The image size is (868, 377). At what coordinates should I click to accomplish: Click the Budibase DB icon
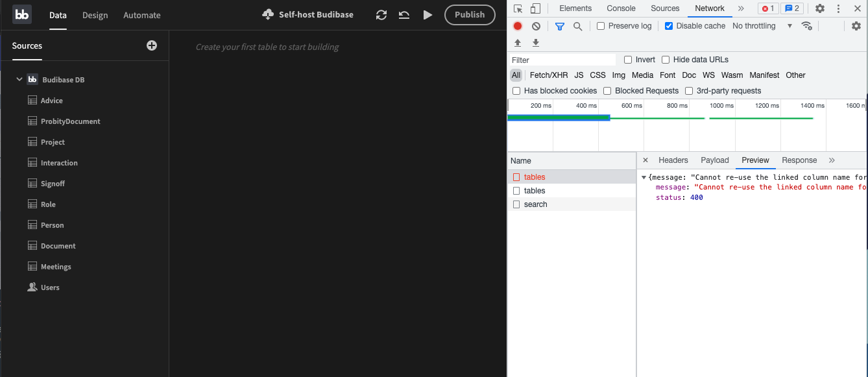pos(32,80)
